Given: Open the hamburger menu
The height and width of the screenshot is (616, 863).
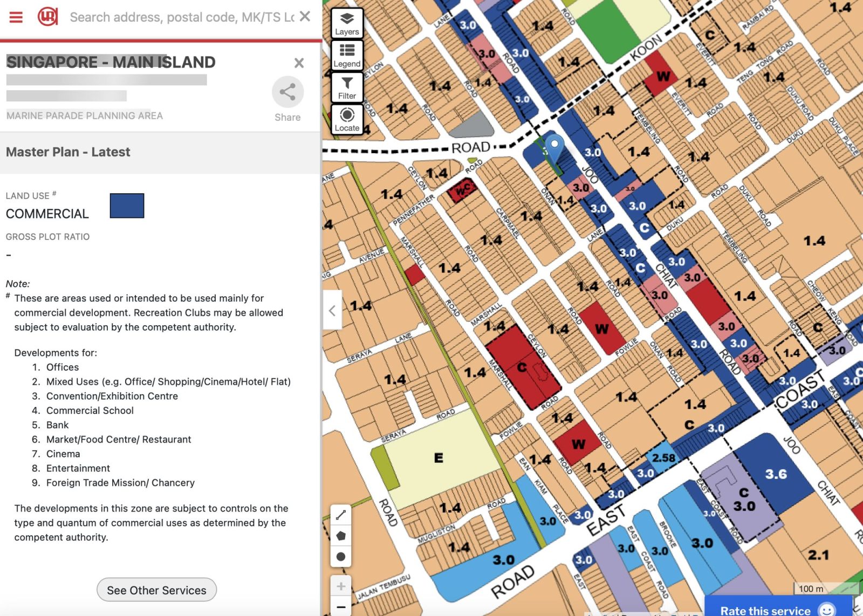Looking at the screenshot, I should point(16,17).
